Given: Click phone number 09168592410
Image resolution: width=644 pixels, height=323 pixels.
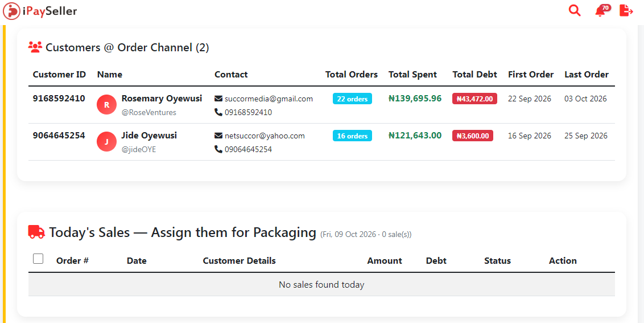Looking at the screenshot, I should tap(248, 112).
